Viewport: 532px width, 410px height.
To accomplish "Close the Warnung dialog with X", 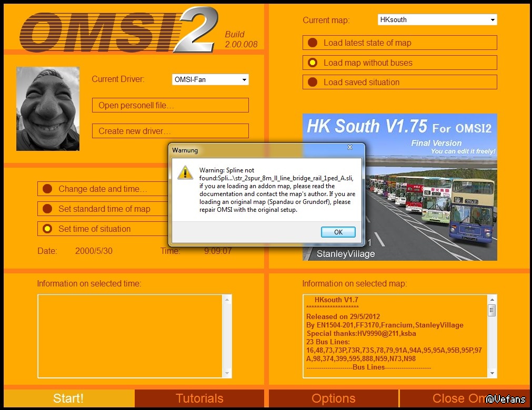I will click(350, 148).
